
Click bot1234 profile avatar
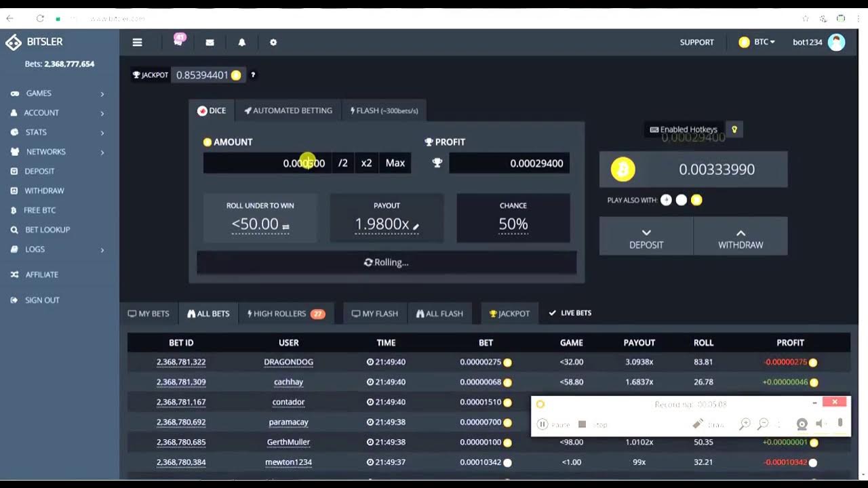coord(836,42)
